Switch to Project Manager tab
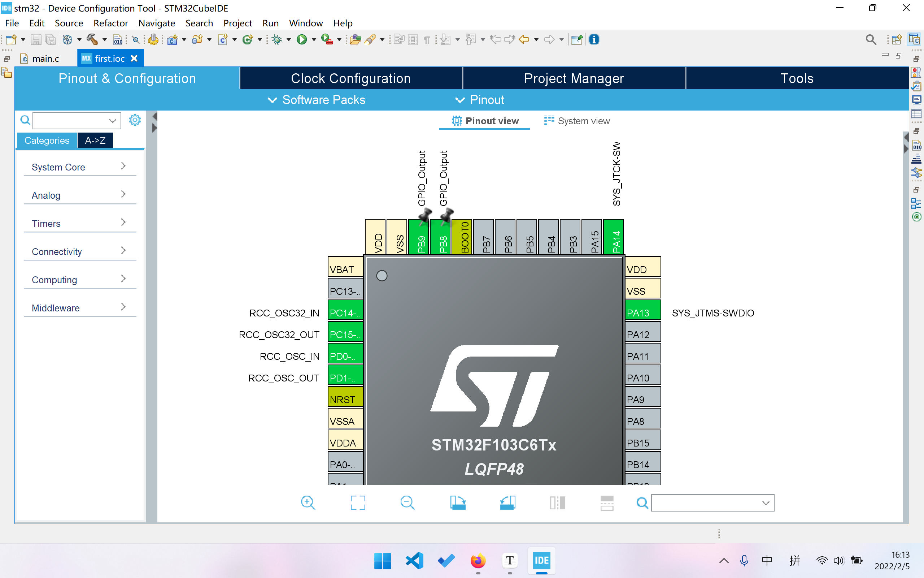The image size is (924, 578). pyautogui.click(x=574, y=78)
